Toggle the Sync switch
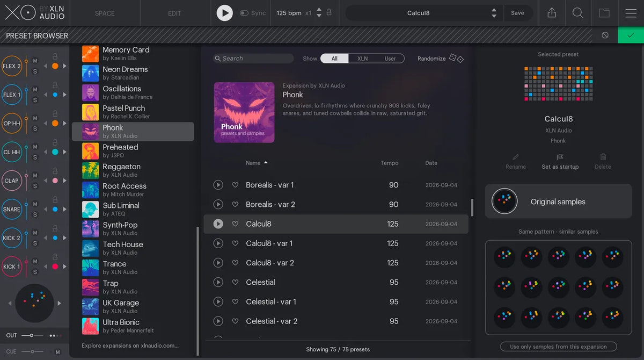 (x=244, y=13)
